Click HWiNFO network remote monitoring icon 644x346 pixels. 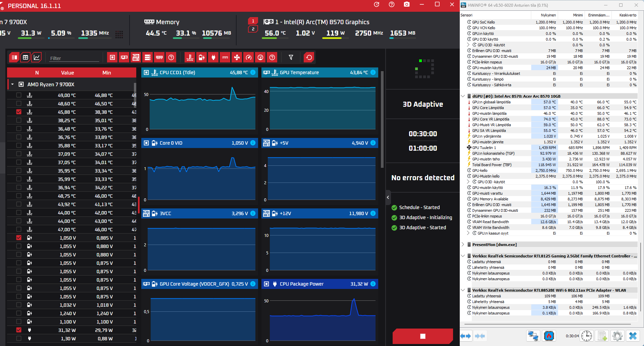coord(533,336)
